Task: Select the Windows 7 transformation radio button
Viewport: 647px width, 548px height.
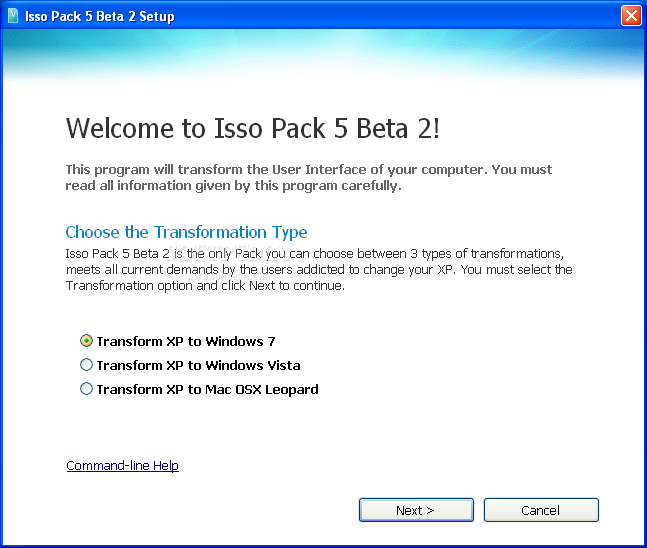Action: click(87, 341)
